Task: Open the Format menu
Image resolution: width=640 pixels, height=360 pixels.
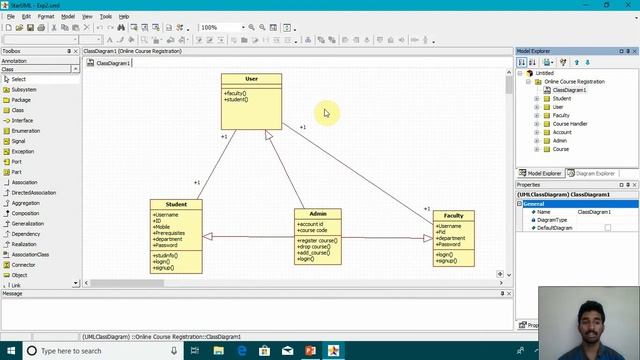Action: pyautogui.click(x=46, y=16)
